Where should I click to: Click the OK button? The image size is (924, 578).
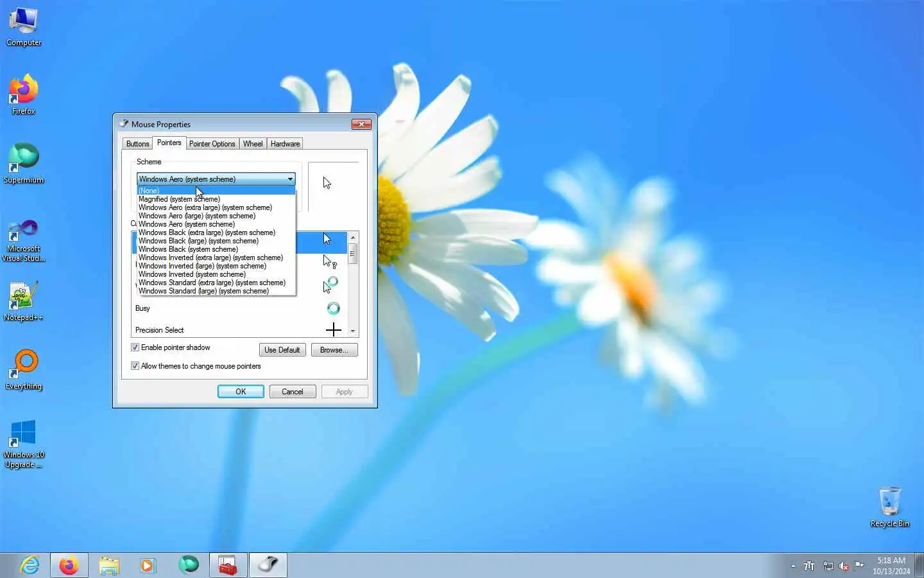[x=241, y=392]
